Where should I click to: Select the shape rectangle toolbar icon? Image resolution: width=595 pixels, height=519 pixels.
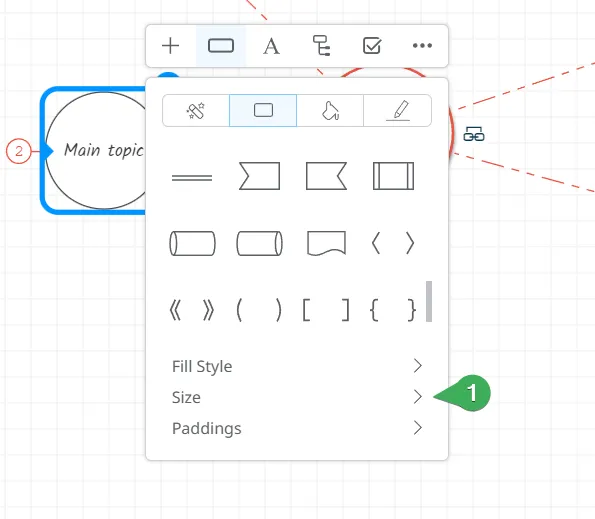[x=221, y=46]
